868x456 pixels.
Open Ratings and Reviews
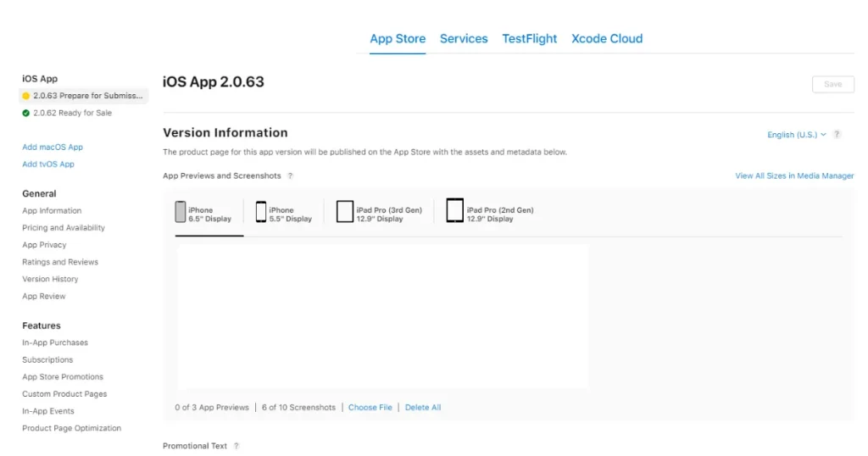[x=60, y=262]
